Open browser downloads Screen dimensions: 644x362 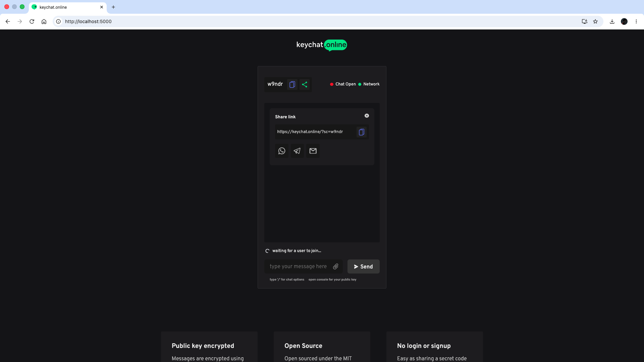click(612, 21)
